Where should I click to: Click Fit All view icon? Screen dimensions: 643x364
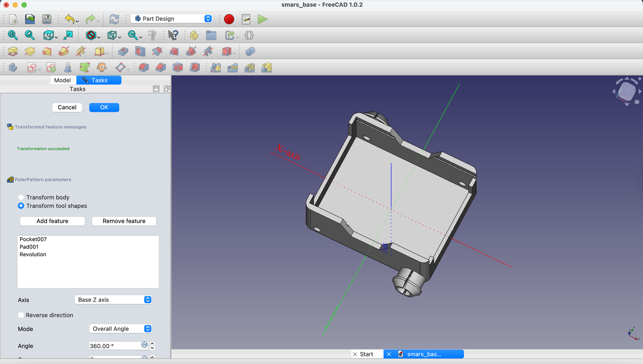tap(13, 35)
